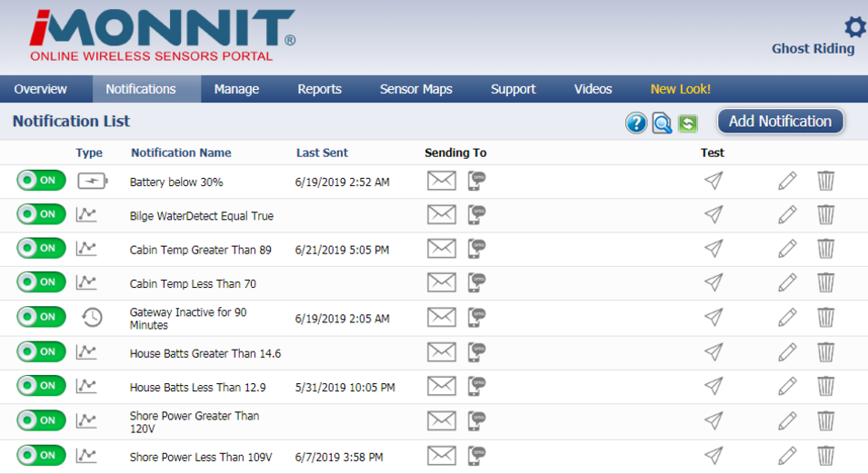Edit Cabin Temp Greater Than 89
The image size is (868, 474).
pos(787,248)
